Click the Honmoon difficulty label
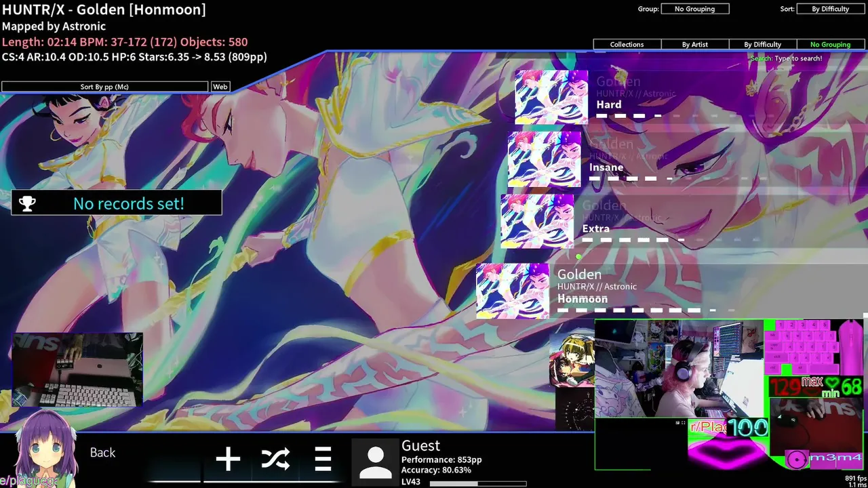Screen dimensions: 868x488 tap(583, 299)
